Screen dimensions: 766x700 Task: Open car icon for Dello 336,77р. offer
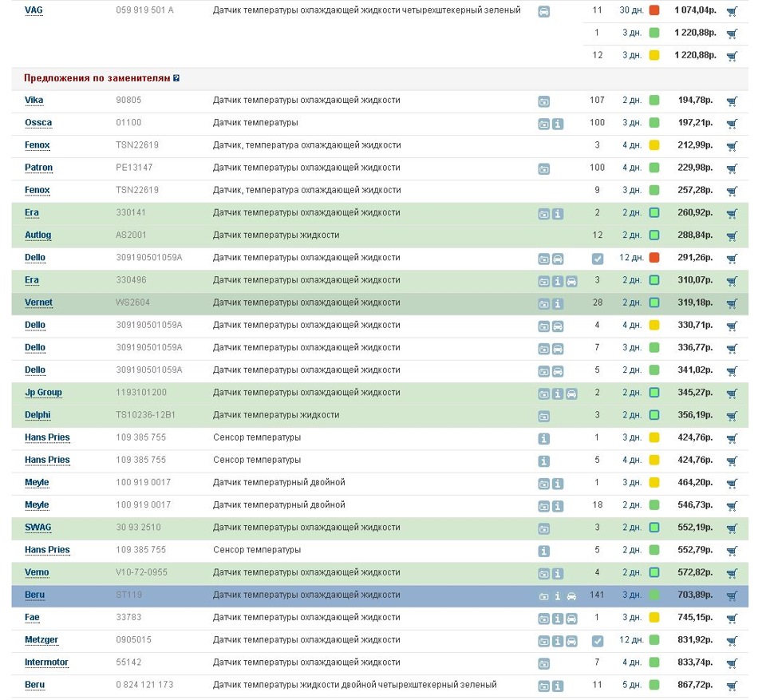(558, 349)
